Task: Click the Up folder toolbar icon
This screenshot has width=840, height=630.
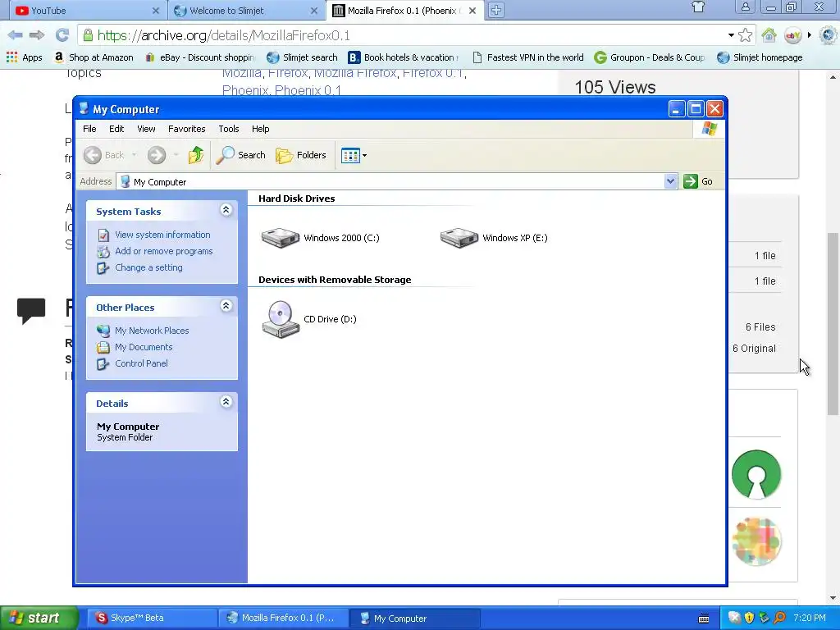Action: coord(196,155)
